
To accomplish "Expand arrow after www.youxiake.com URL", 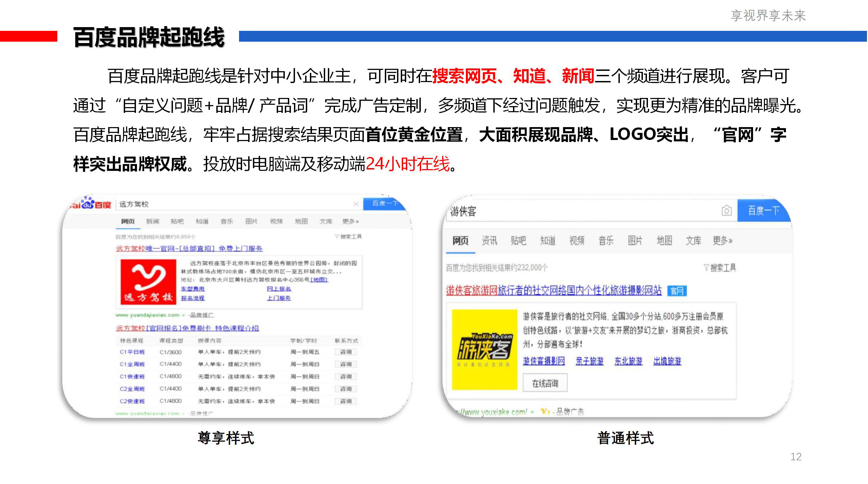I will [532, 412].
